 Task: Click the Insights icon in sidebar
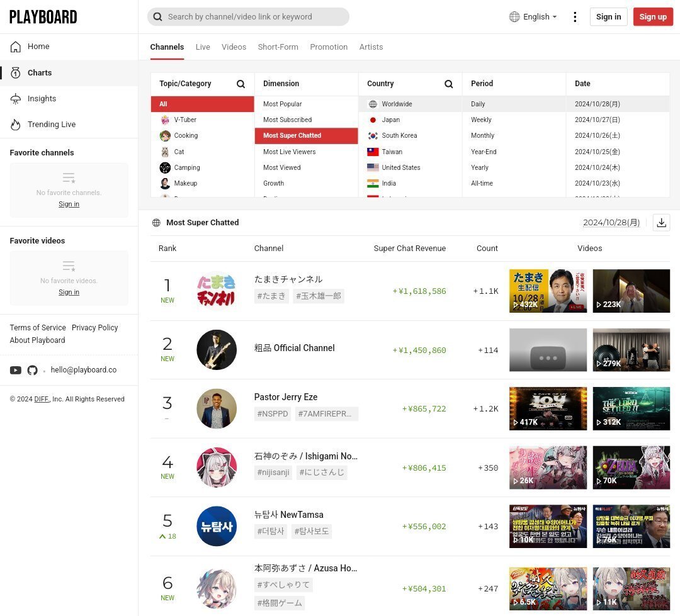tap(16, 99)
